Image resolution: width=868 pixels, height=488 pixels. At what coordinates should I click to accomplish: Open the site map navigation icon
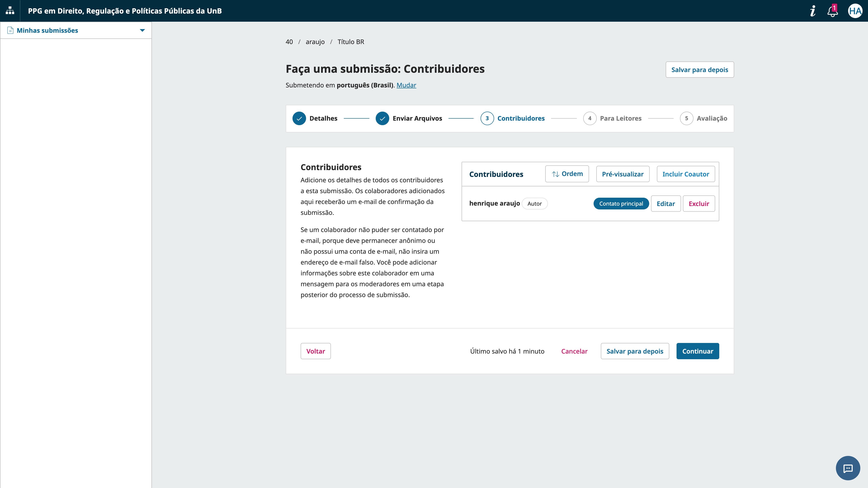(10, 10)
